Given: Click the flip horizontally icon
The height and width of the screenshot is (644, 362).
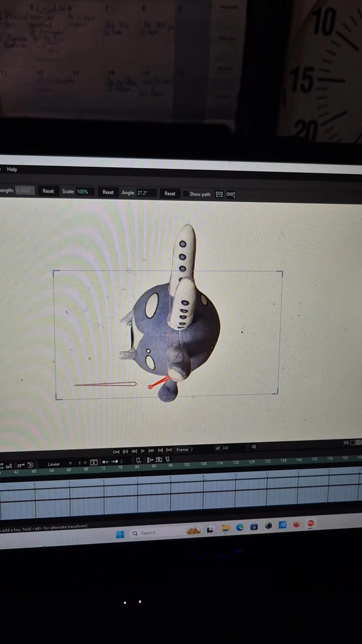Looking at the screenshot, I should 219,194.
